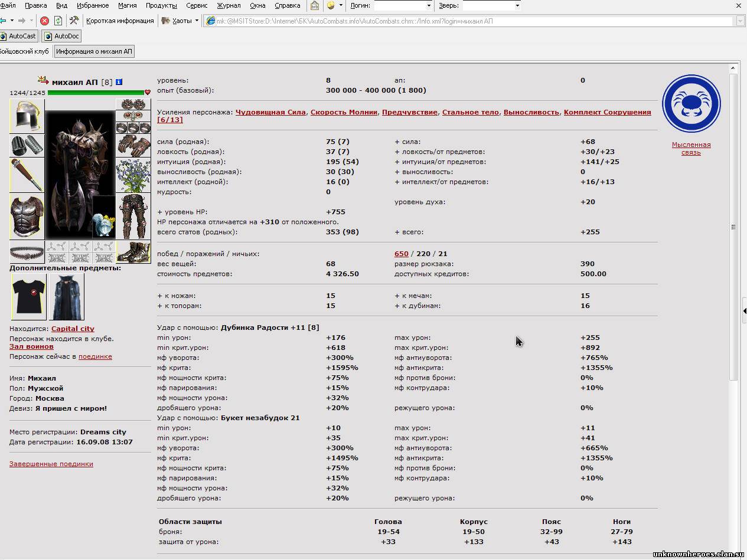Open the Файл menu

click(x=8, y=5)
